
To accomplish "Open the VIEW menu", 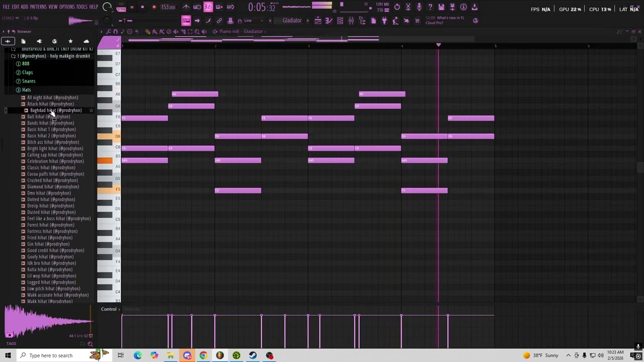I will (53, 7).
